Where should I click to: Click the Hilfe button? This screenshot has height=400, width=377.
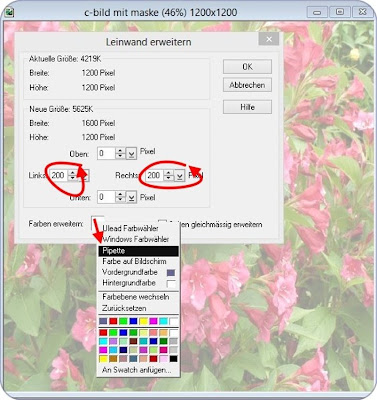click(x=247, y=107)
